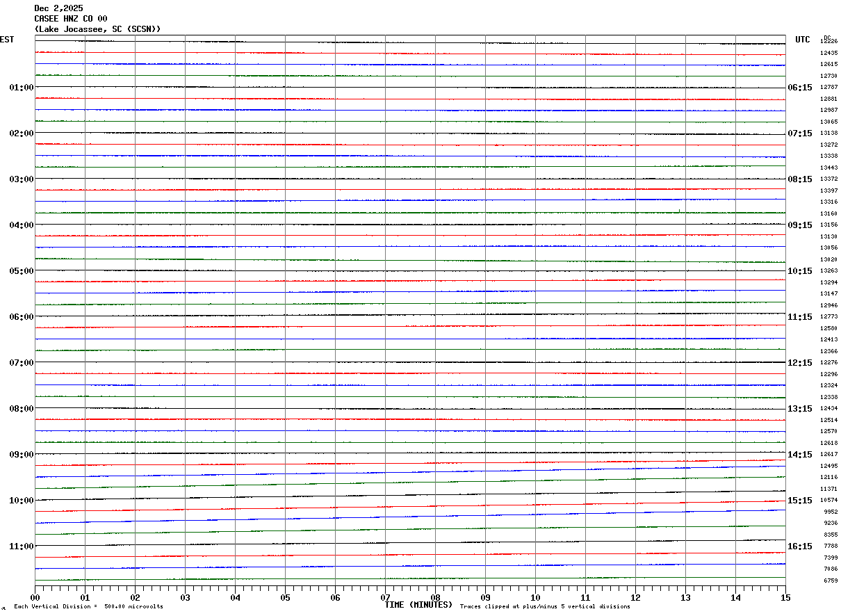This screenshot has width=841, height=616.
Task: Click the DC offset value "13160"
Action: [828, 214]
